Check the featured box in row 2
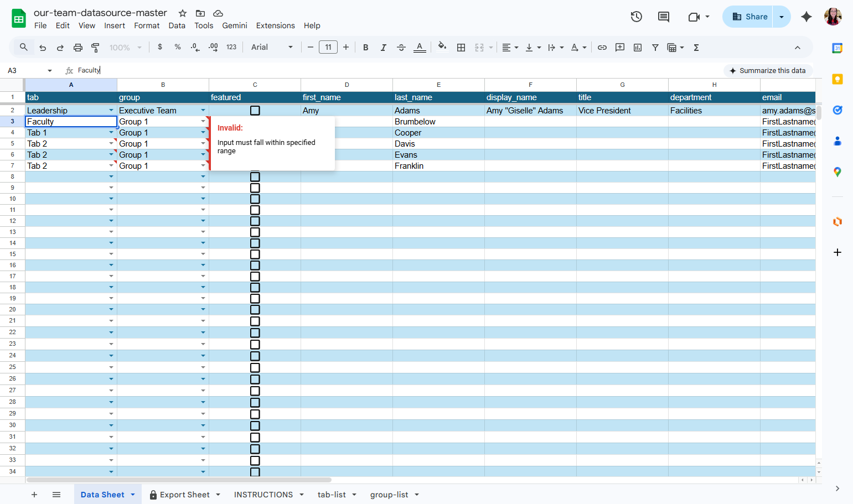 (255, 111)
